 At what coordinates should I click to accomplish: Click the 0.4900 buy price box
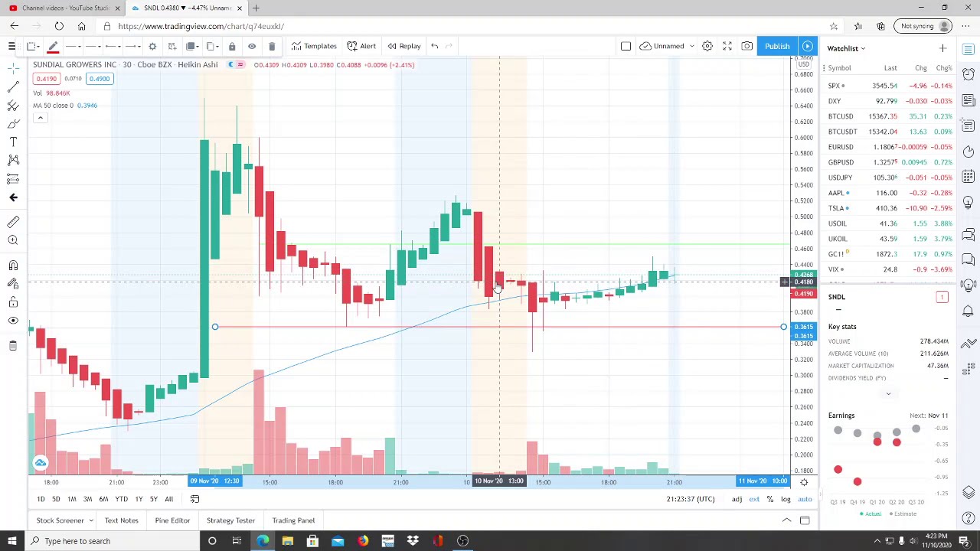(x=99, y=79)
